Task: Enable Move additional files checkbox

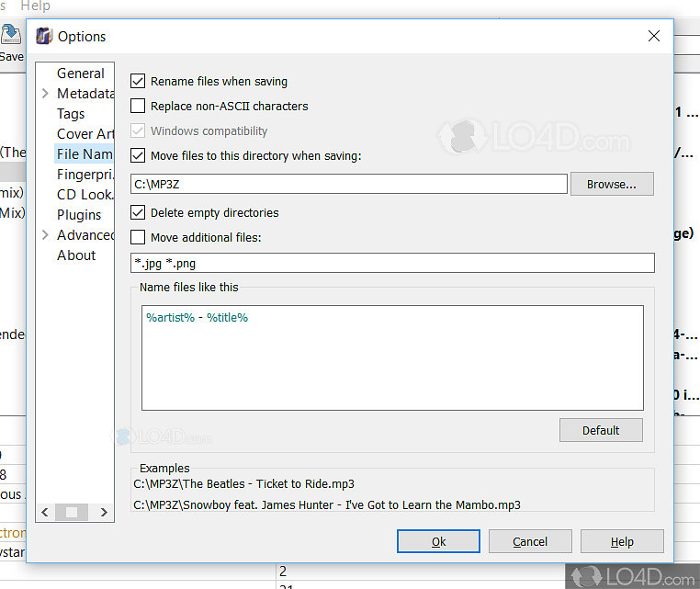Action: point(138,237)
